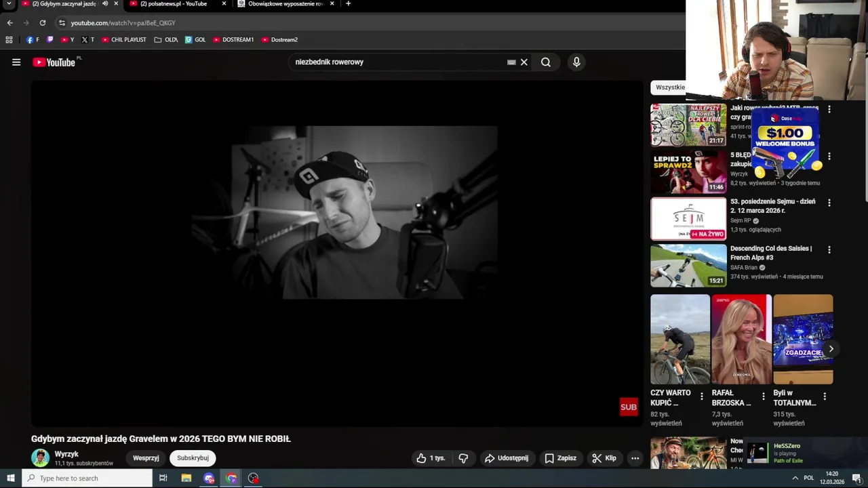The image size is (868, 488).
Task: Dislike the video with thumbs down
Action: point(463,458)
